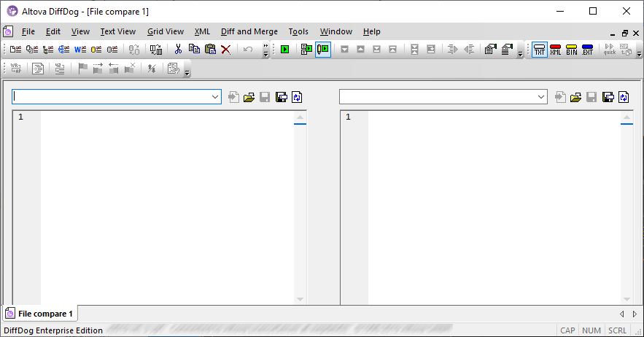Start comparison with green play icon
The width and height of the screenshot is (644, 337).
click(284, 50)
